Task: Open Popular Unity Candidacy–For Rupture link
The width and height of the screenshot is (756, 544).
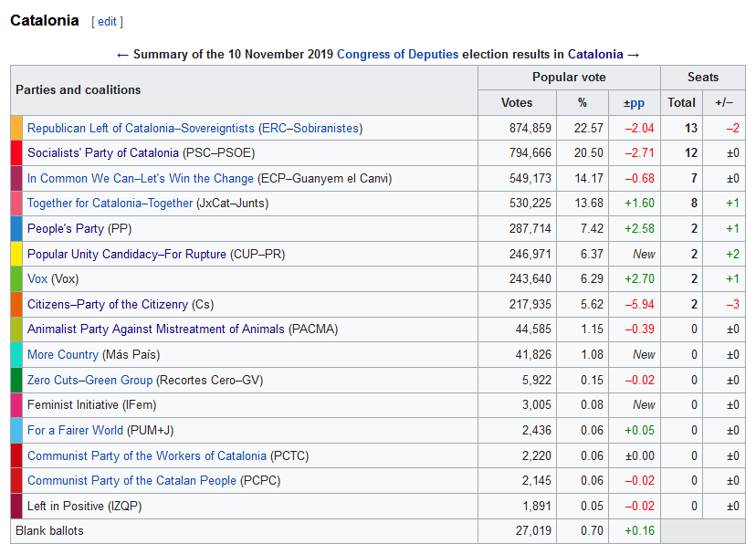Action: tap(126, 254)
